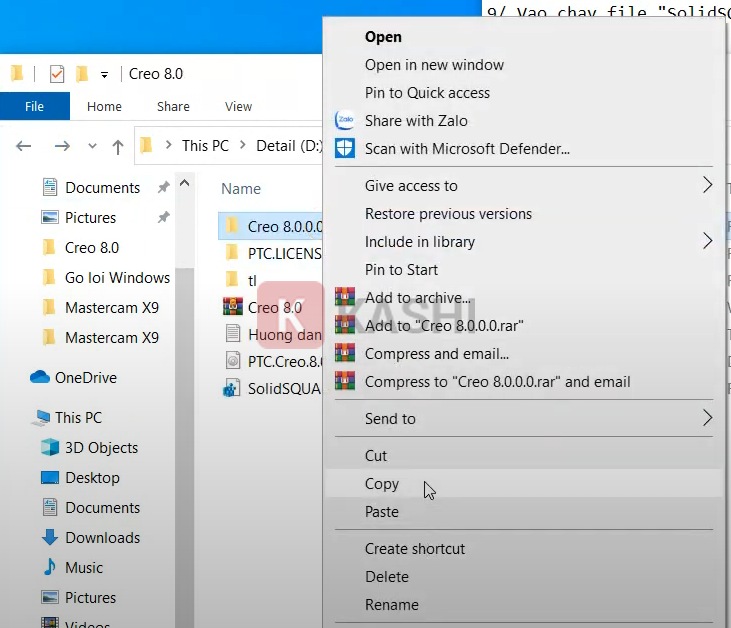Expand the Include in library submenu
Image resolution: width=731 pixels, height=628 pixels.
tap(707, 241)
